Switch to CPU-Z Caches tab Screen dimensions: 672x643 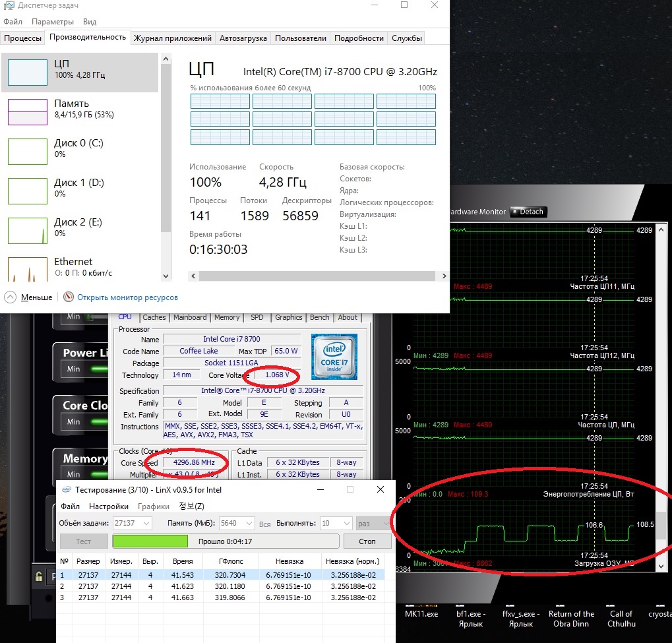point(154,318)
